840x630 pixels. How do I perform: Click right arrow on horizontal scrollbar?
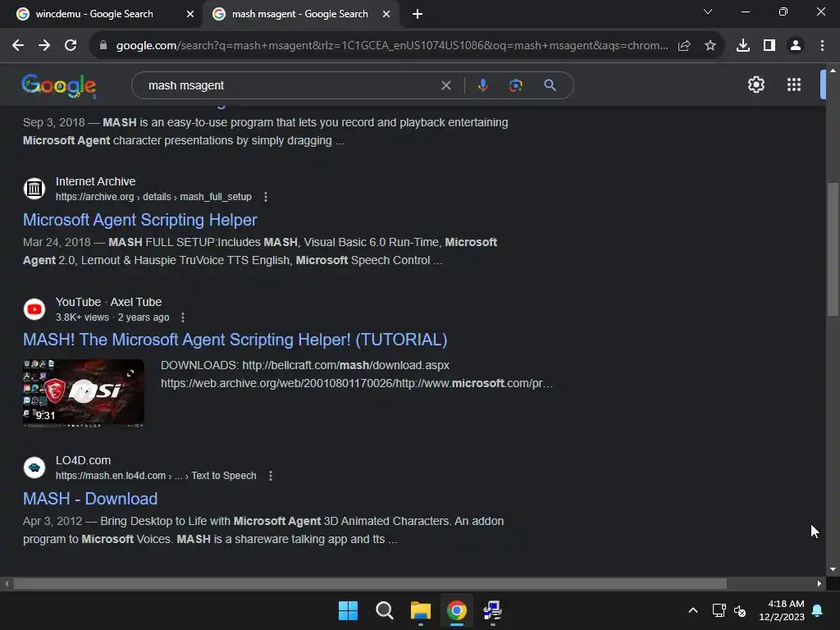(x=819, y=583)
